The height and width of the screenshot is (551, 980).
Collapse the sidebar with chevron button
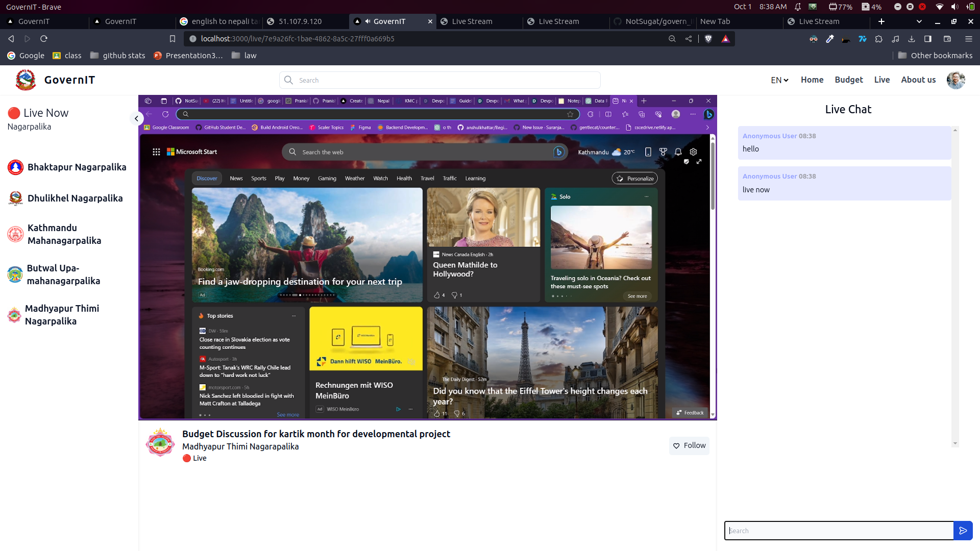[136, 118]
